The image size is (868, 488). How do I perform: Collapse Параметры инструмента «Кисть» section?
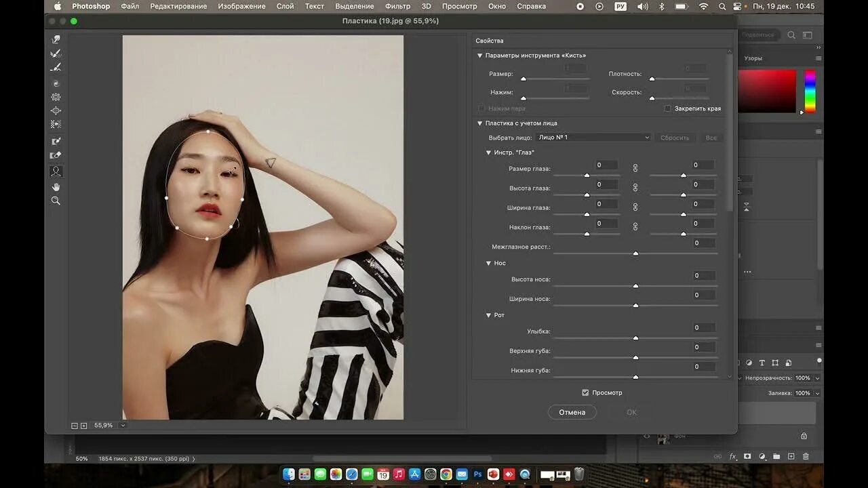click(480, 56)
